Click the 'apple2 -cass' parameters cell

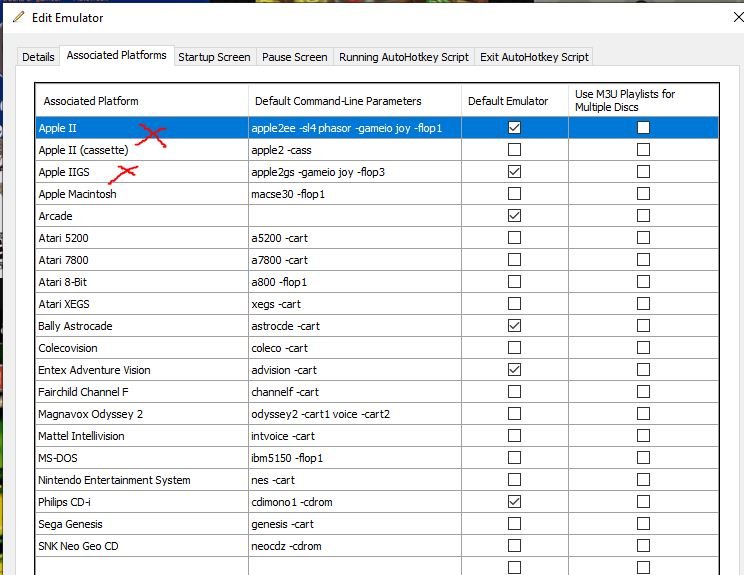coord(354,150)
